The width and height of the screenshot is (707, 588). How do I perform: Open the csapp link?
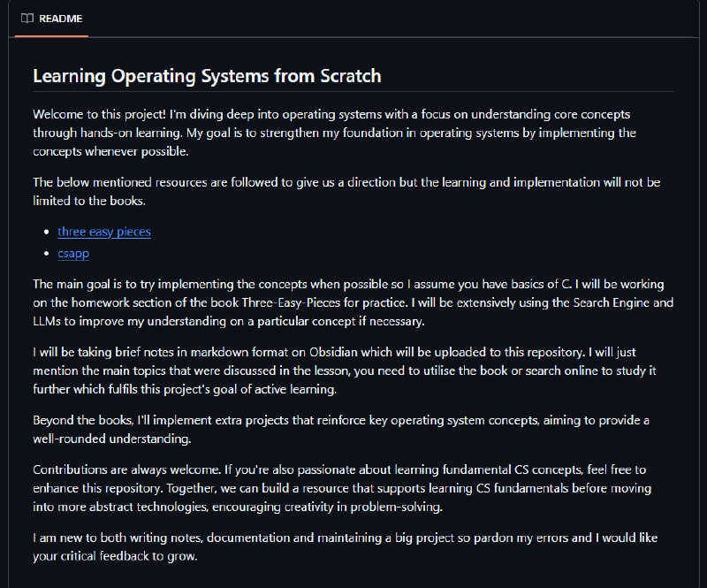point(73,254)
